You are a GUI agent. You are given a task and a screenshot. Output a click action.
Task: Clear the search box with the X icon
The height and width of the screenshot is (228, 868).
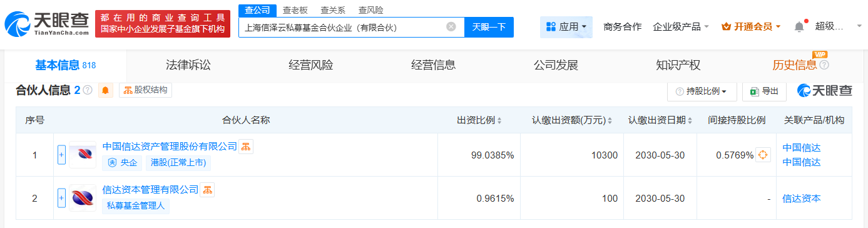(451, 27)
